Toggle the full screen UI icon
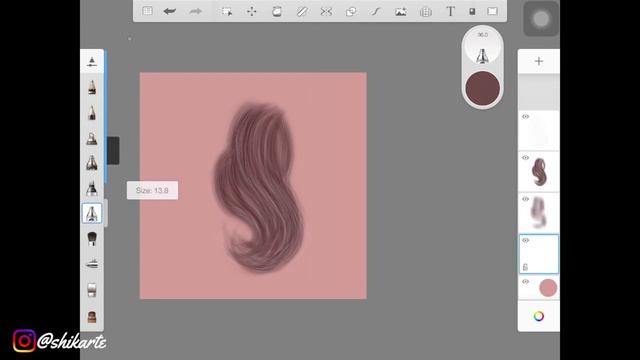 point(492,11)
